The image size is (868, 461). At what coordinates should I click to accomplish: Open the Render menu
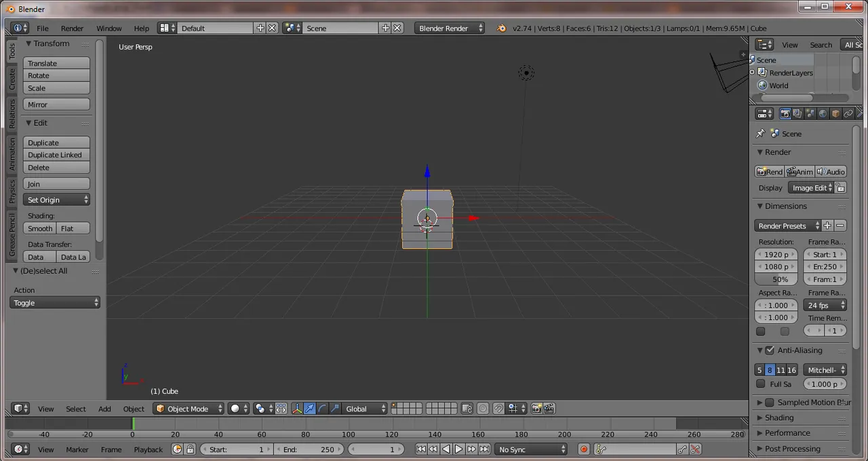click(72, 28)
